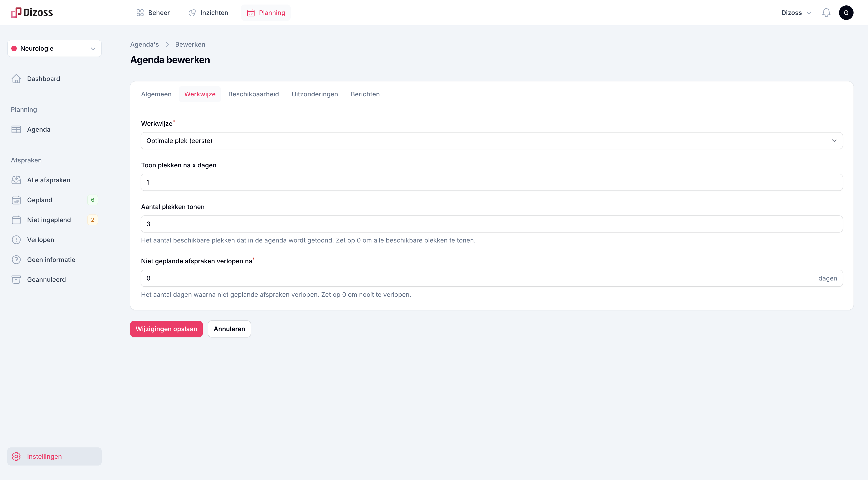This screenshot has width=868, height=480.
Task: Switch to the Beschikbaarheid tab
Action: click(x=253, y=94)
